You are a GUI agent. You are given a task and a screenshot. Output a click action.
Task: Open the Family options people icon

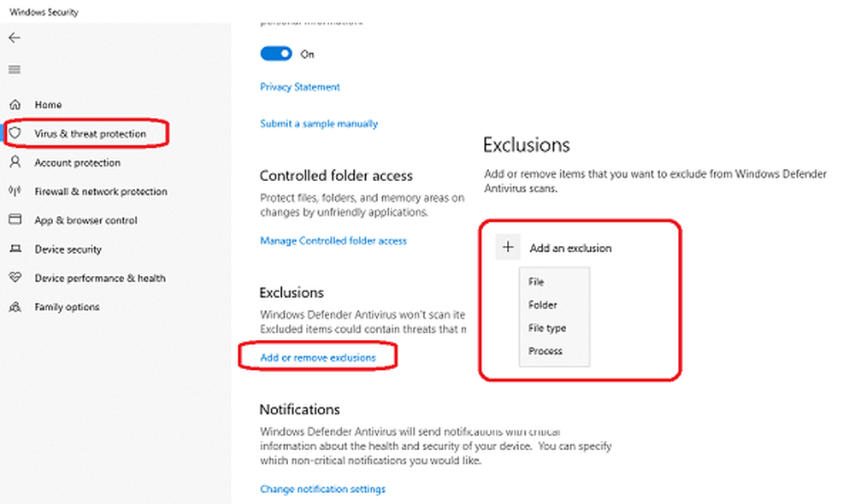15,307
